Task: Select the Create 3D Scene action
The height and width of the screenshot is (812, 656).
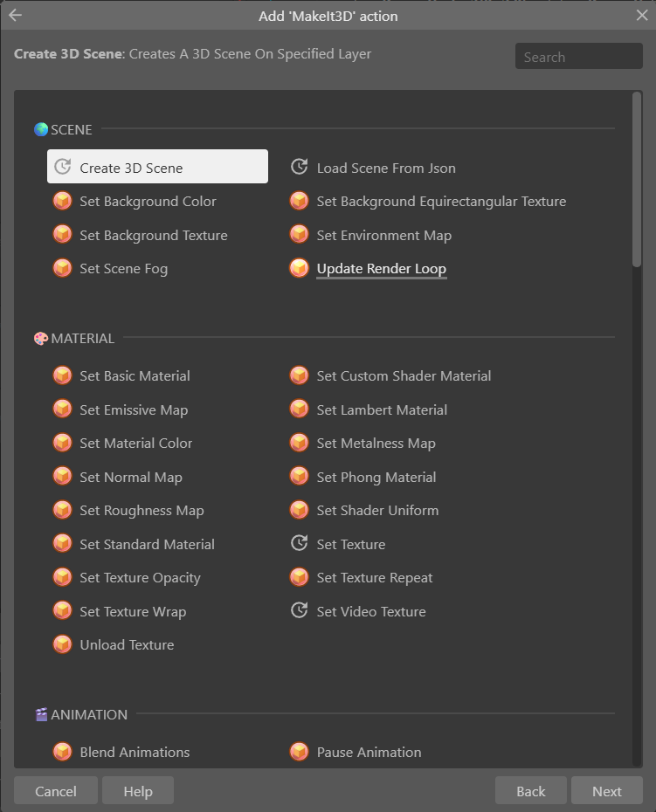Action: pyautogui.click(x=157, y=167)
